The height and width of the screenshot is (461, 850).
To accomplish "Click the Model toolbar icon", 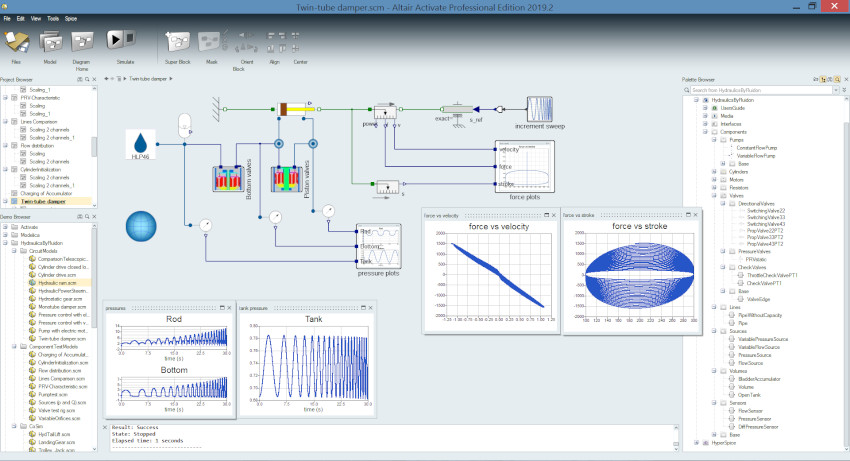I will [49, 42].
